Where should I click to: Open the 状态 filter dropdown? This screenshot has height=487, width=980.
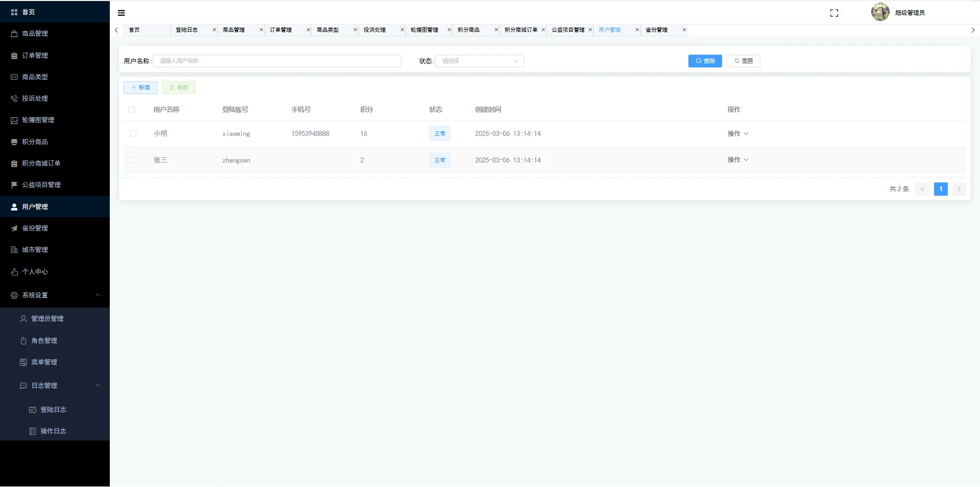(x=479, y=61)
